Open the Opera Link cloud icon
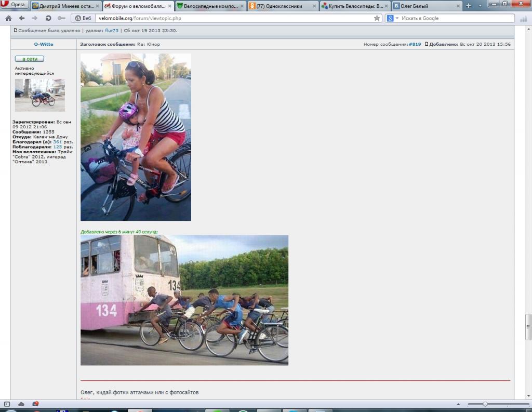532x412 pixels. click(x=21, y=404)
